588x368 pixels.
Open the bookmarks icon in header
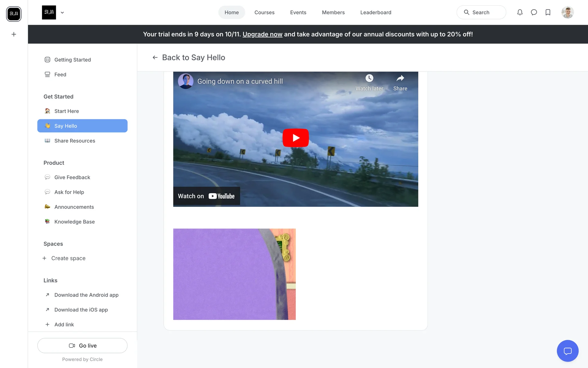tap(548, 12)
